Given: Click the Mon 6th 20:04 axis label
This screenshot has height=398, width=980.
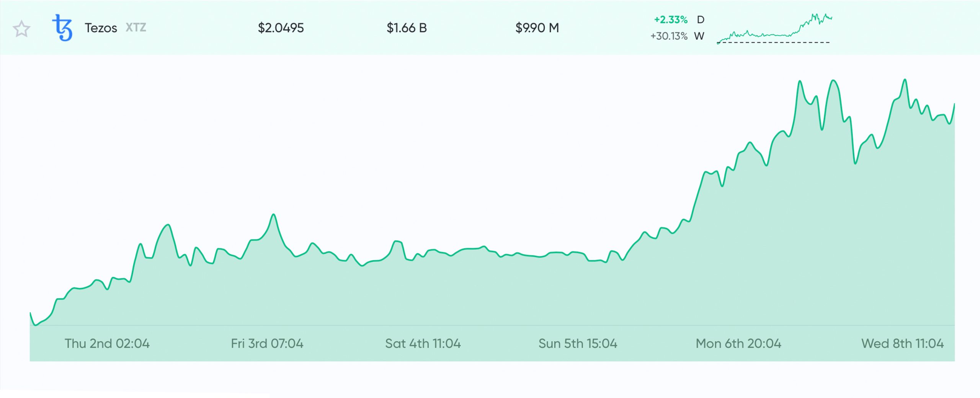Looking at the screenshot, I should [x=738, y=344].
